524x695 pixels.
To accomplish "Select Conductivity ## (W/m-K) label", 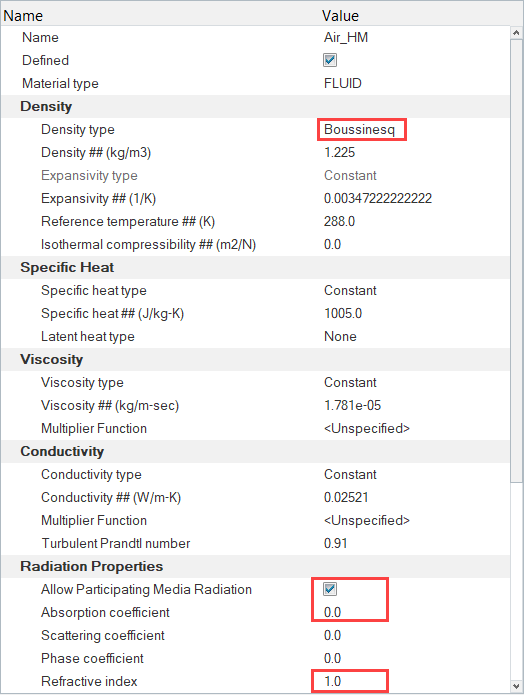I will pos(111,497).
